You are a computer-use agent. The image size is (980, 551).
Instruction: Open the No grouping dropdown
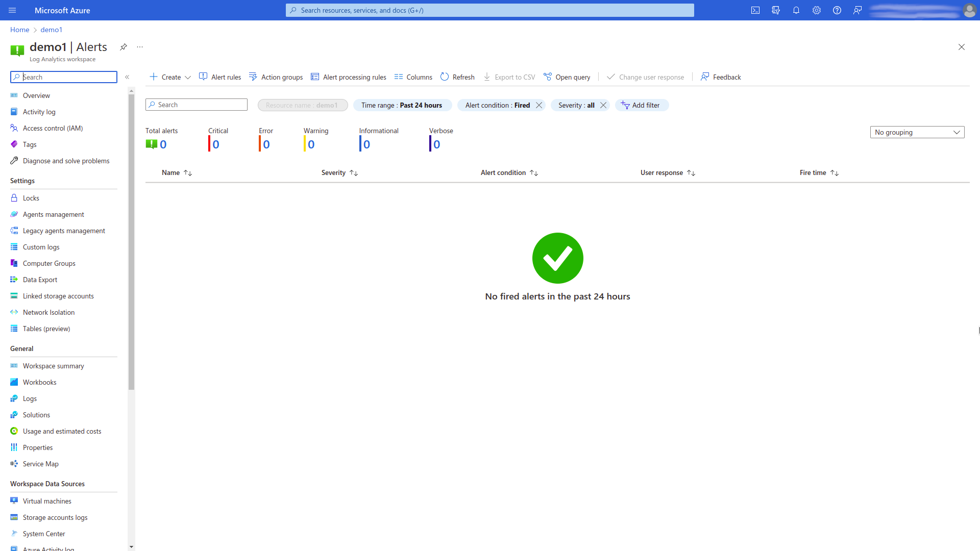[x=917, y=132]
